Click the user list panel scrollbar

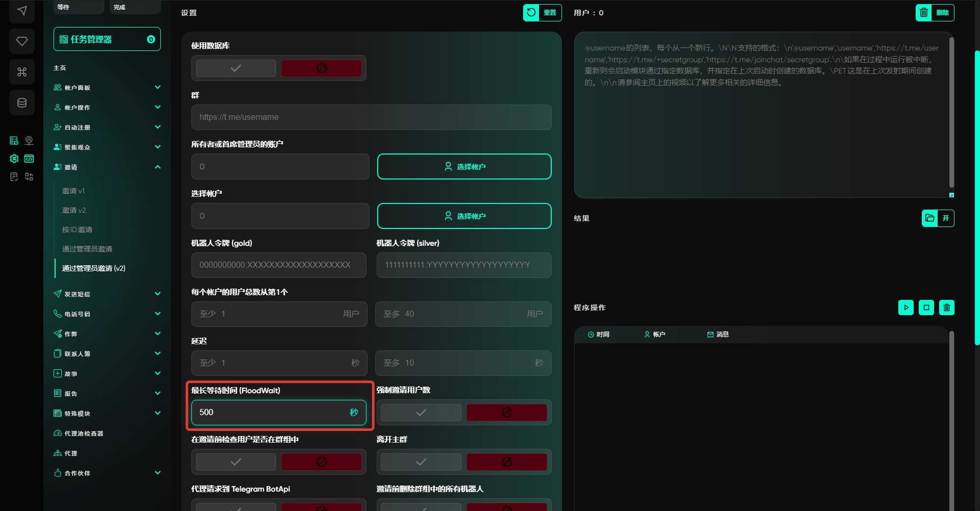point(951,112)
